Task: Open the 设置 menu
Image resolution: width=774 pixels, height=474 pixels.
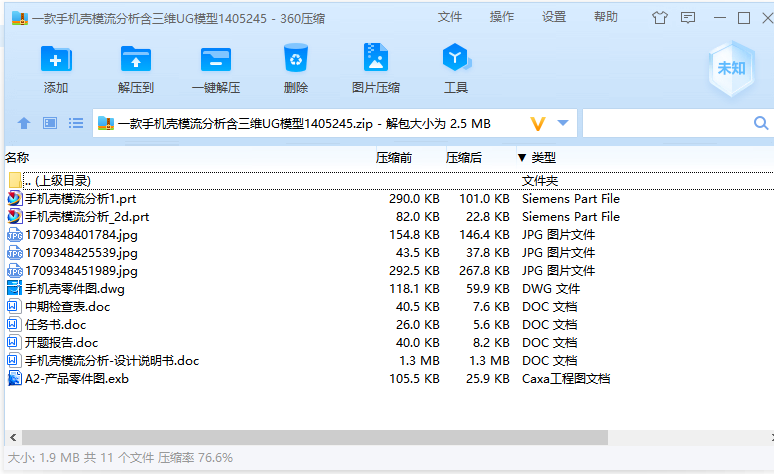Action: [554, 17]
